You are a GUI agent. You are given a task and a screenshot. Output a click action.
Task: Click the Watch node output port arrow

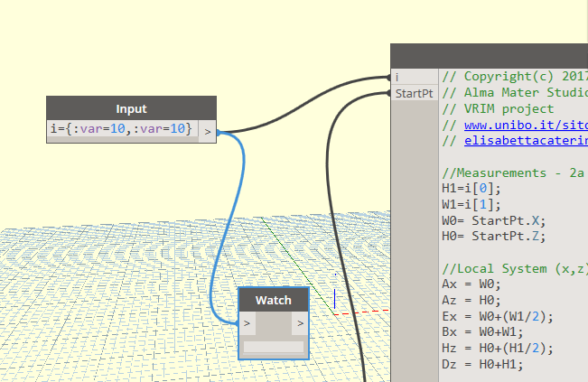(300, 322)
